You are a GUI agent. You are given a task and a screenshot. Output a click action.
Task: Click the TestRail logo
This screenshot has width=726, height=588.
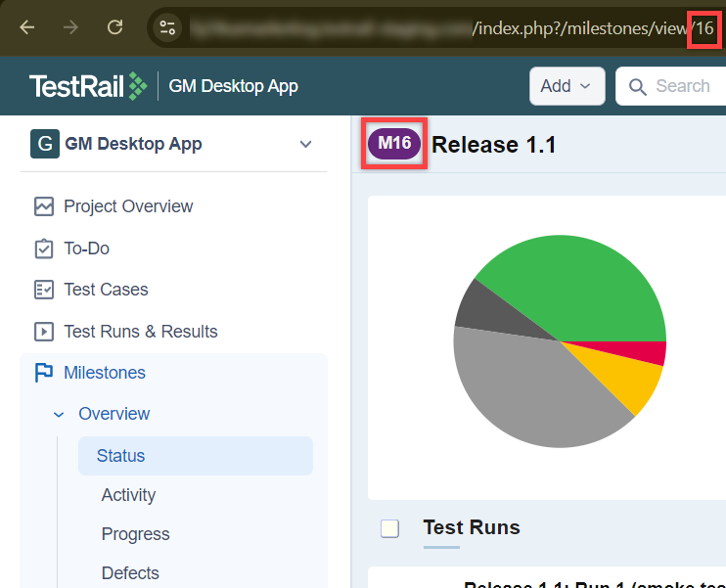[x=88, y=86]
